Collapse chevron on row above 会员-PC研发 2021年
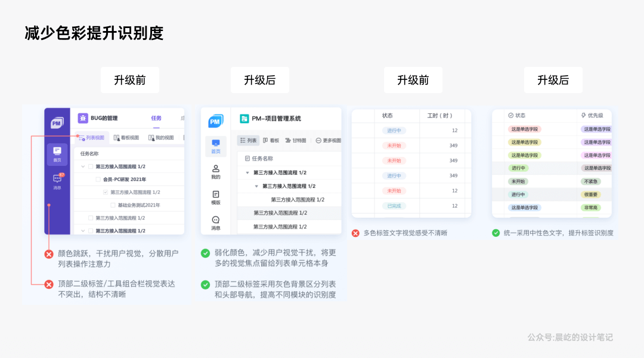This screenshot has height=358, width=644. point(83,166)
